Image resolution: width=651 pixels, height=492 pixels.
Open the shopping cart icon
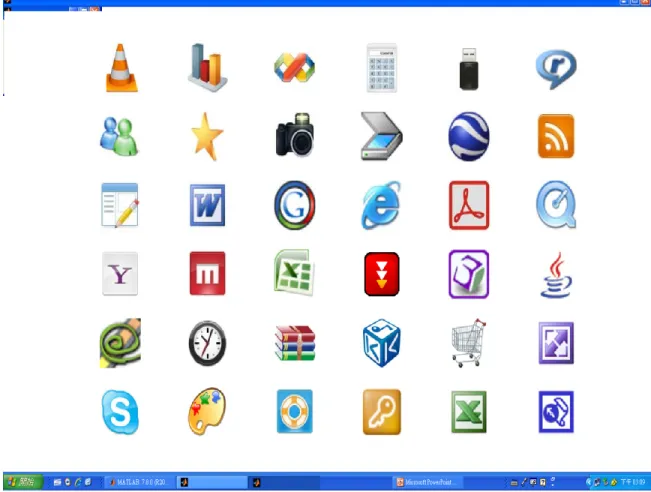coord(469,343)
